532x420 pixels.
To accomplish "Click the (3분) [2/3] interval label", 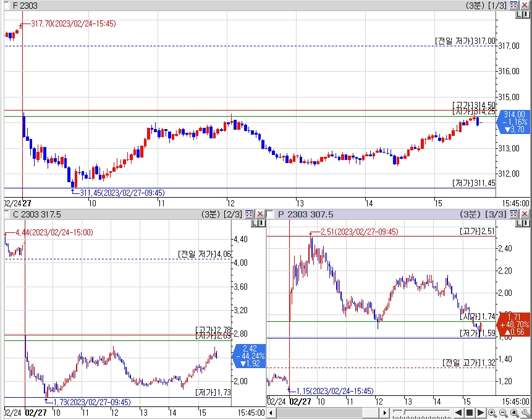I will pyautogui.click(x=222, y=214).
